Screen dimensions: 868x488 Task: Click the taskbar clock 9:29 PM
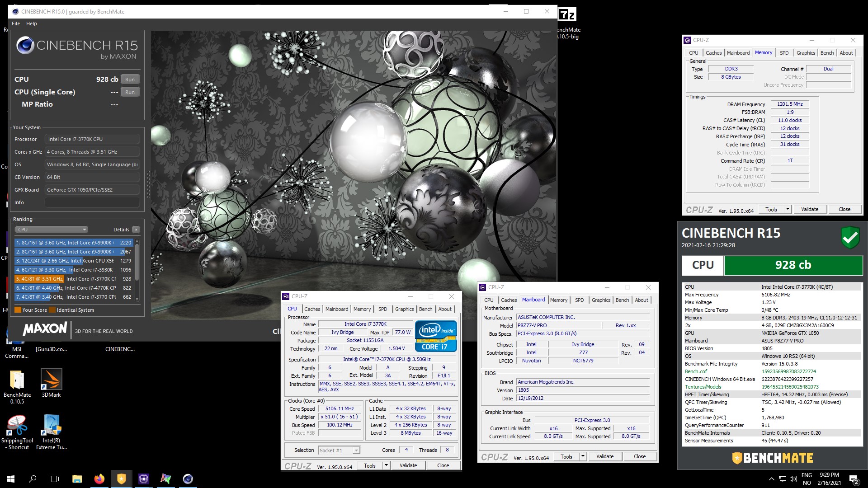[829, 475]
